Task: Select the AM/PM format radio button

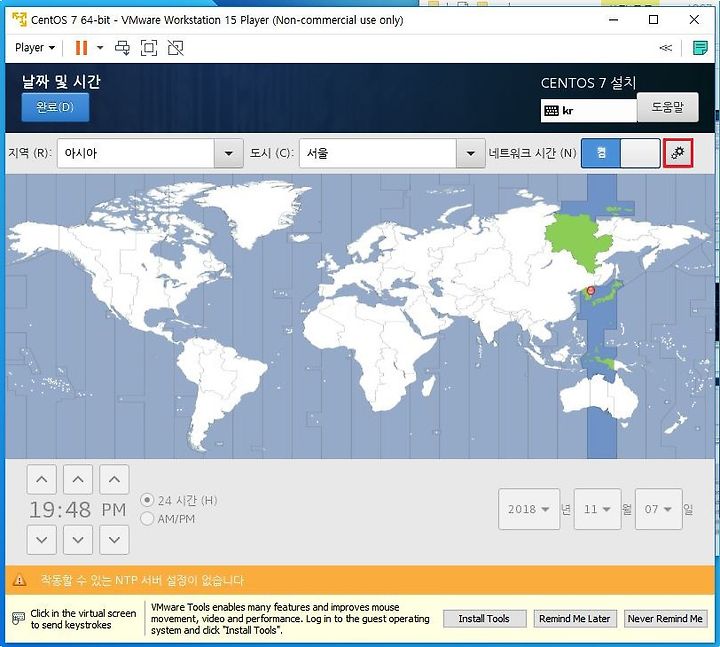Action: pos(147,519)
